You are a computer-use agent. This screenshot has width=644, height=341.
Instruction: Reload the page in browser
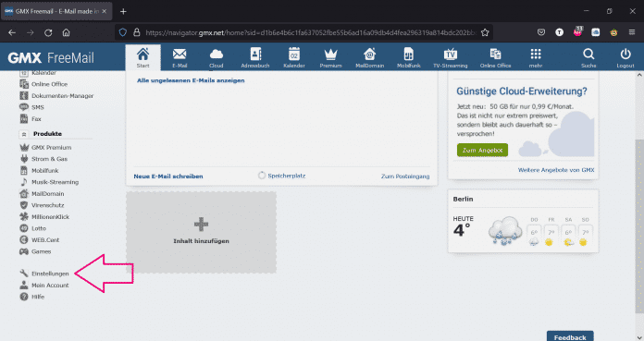[48, 33]
